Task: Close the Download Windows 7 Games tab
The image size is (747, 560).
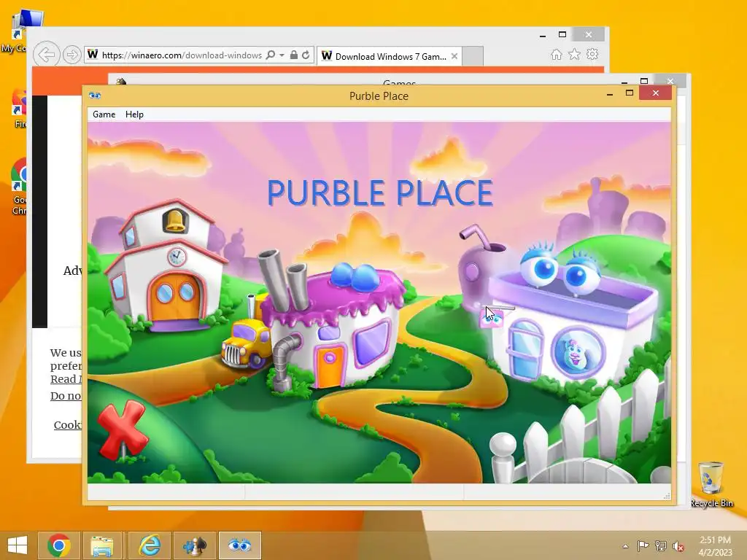Action: point(454,56)
